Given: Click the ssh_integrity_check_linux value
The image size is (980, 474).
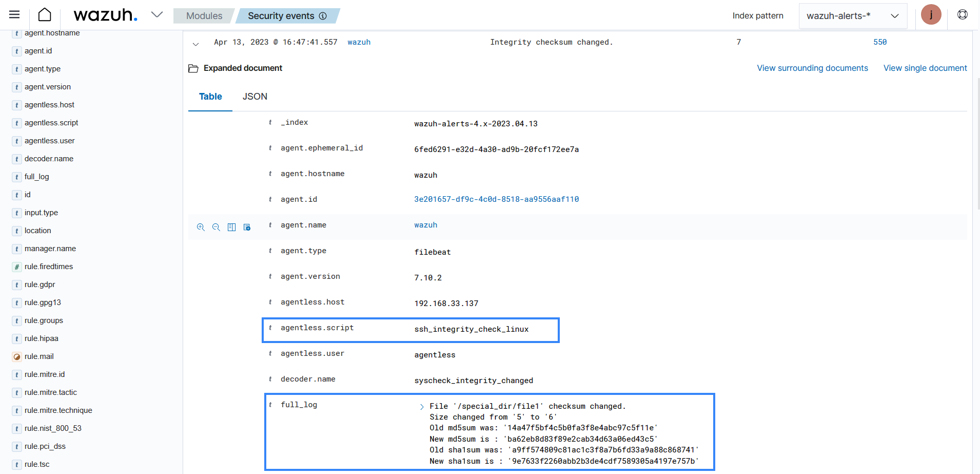Looking at the screenshot, I should click(x=471, y=329).
